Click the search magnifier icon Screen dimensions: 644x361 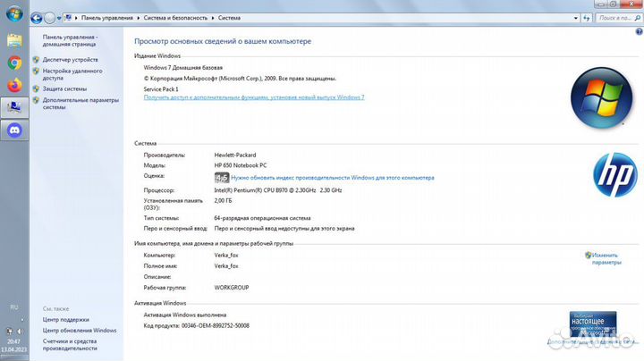(x=638, y=18)
